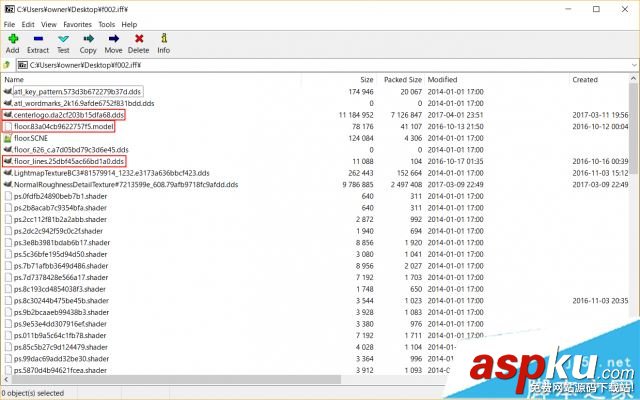Click the horizontal scrollbar left arrow

[x=5, y=380]
